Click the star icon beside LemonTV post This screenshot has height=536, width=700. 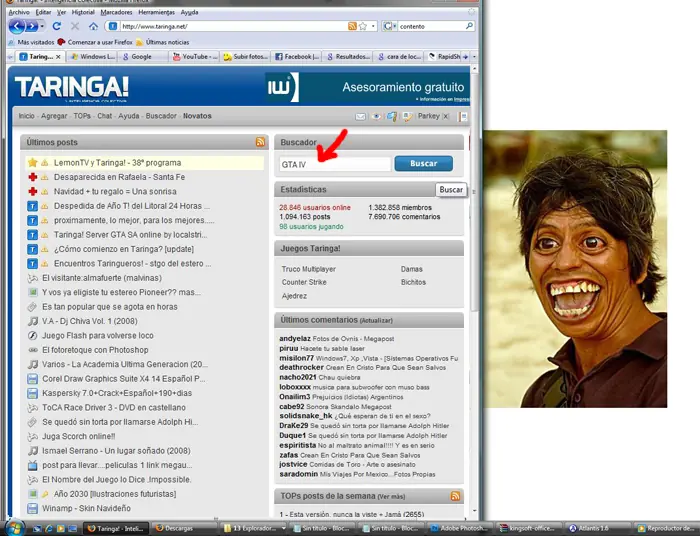[33, 162]
